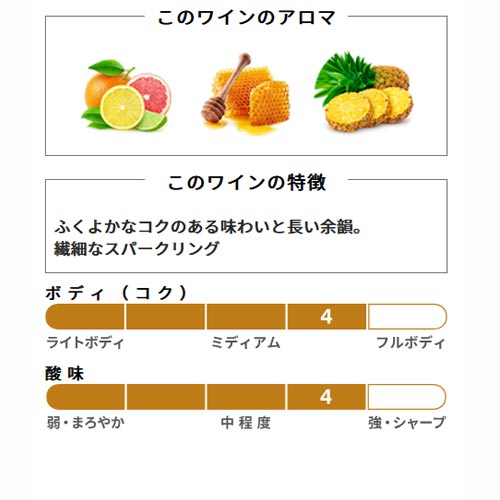Click the このワインのアロマ heading

(x=246, y=17)
